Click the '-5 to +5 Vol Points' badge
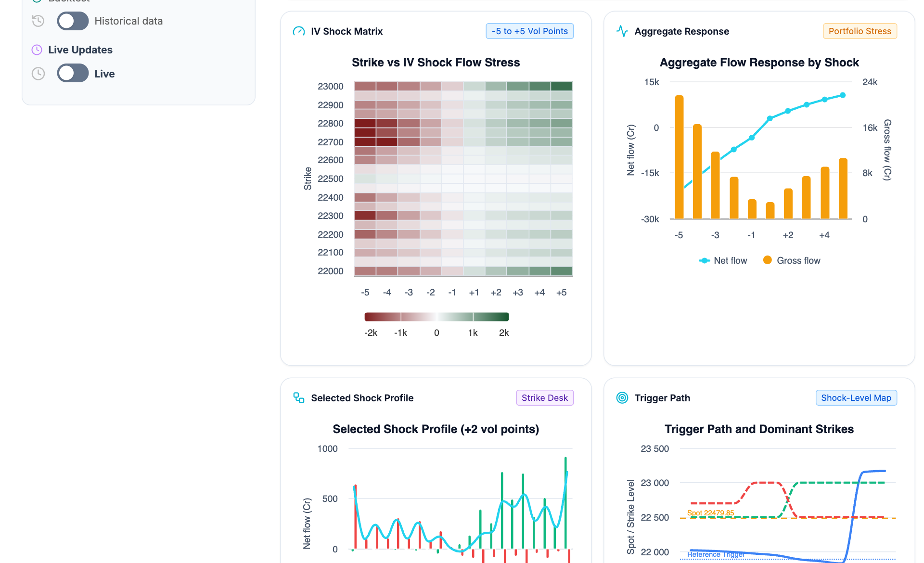The height and width of the screenshot is (563, 924). pos(529,31)
